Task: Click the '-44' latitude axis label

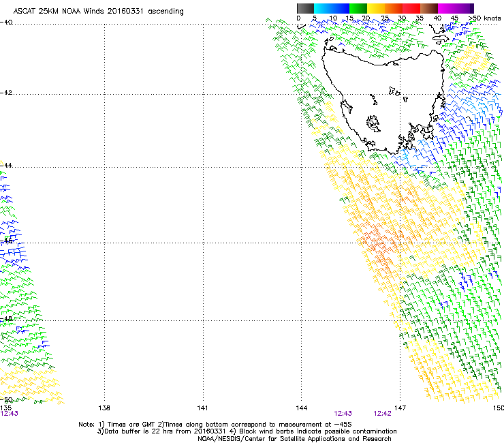Action: click(6, 166)
